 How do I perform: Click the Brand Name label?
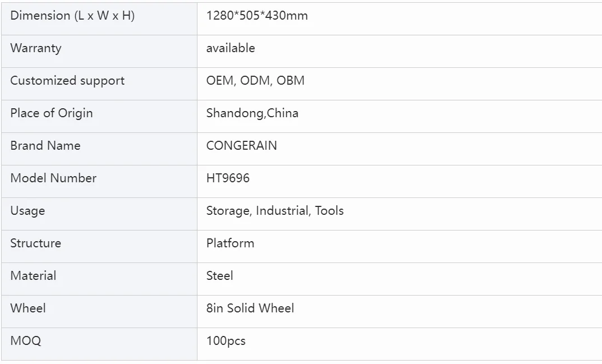tap(45, 145)
